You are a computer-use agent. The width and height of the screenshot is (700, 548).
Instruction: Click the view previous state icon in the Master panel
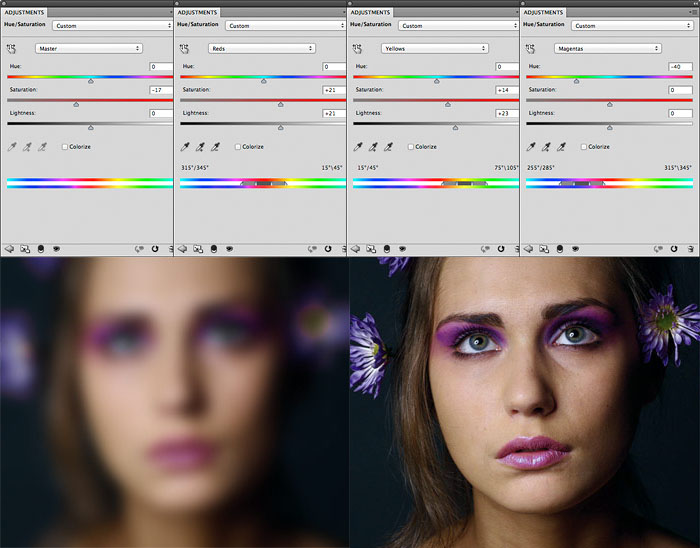[138, 247]
